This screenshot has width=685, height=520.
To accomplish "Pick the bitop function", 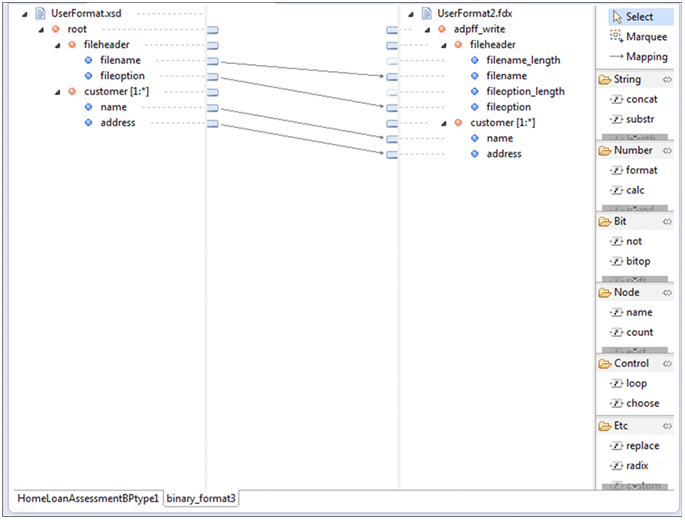I will [630, 261].
